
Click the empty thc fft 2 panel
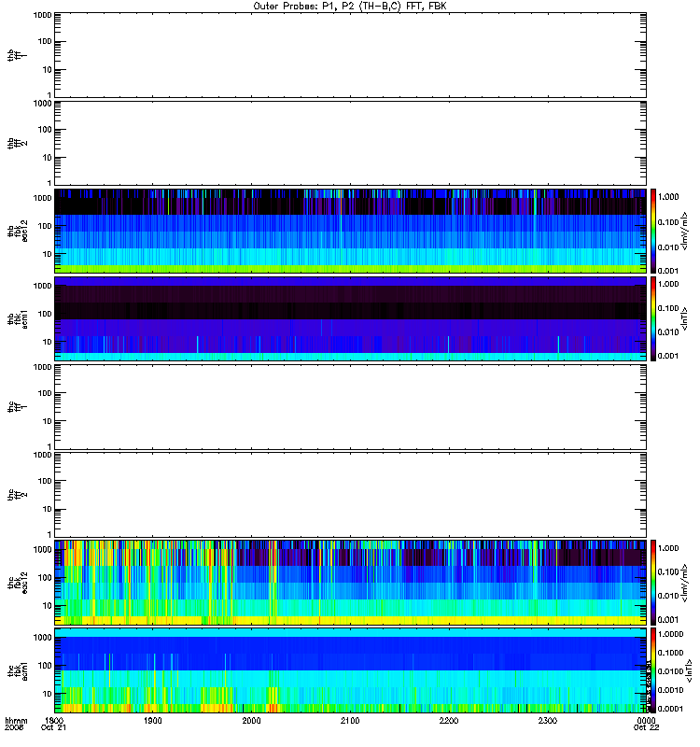350,495
